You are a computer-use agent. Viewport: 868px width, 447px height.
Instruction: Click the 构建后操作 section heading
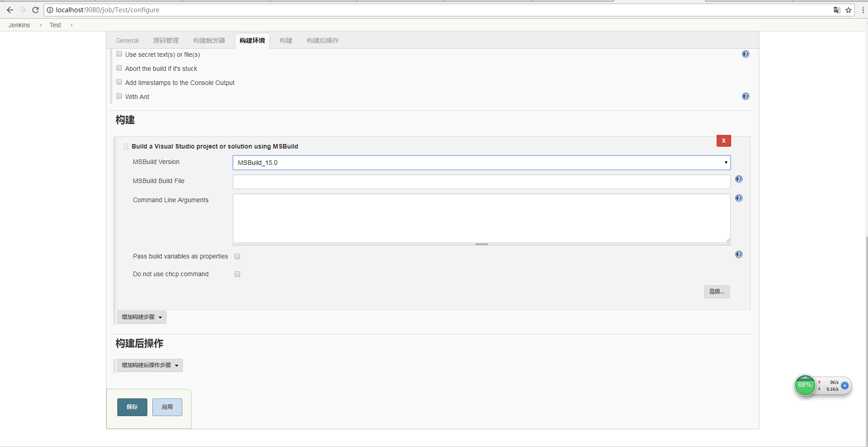pos(139,343)
